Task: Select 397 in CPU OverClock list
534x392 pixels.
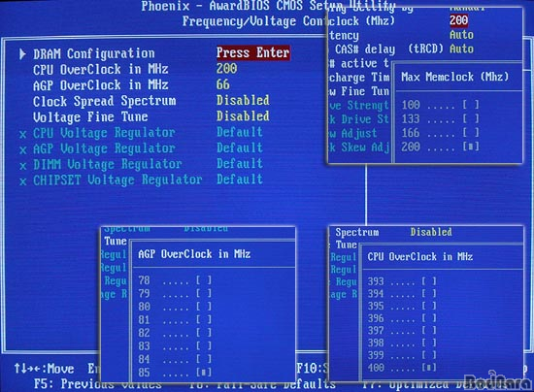Action: pos(402,331)
